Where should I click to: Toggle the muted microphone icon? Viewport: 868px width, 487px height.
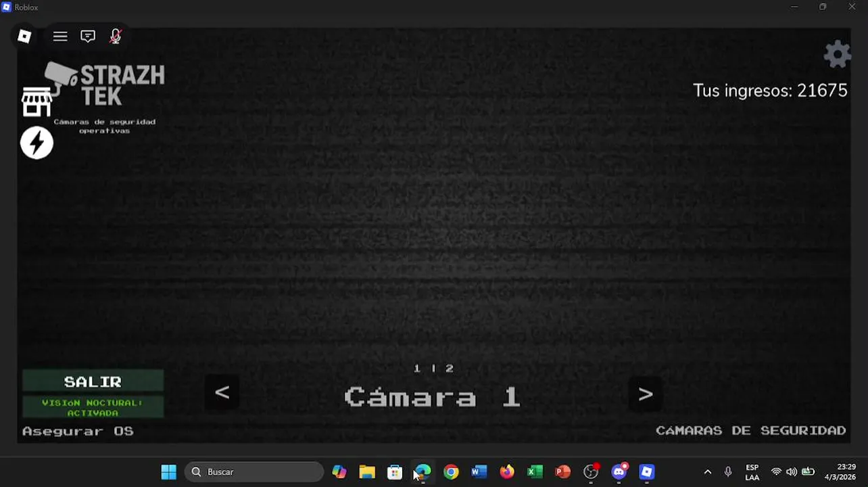[116, 37]
